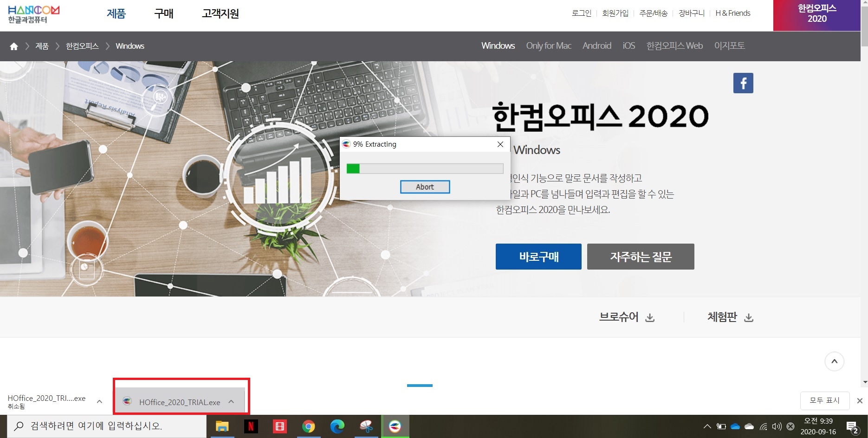Image resolution: width=868 pixels, height=438 pixels.
Task: Click the 한컴오피스 2020 banner button
Action: 817,15
